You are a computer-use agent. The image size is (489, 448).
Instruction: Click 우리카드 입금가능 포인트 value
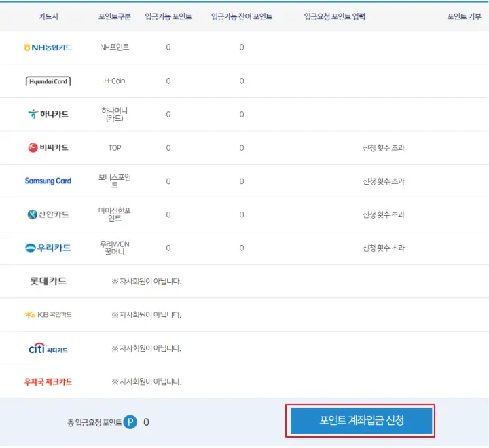pos(168,248)
